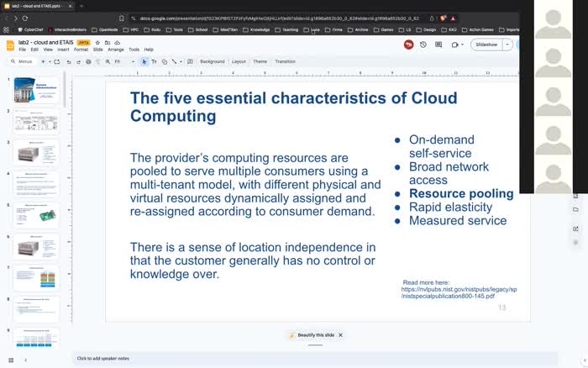The width and height of the screenshot is (588, 368).
Task: Switch to grid view icon at bottom left
Action: point(11,360)
